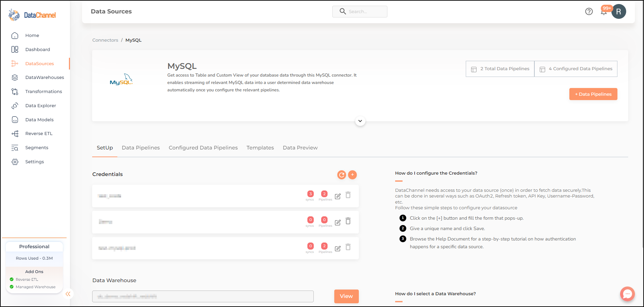The height and width of the screenshot is (307, 644).
Task: Open Dashboard from the sidebar
Action: [38, 49]
